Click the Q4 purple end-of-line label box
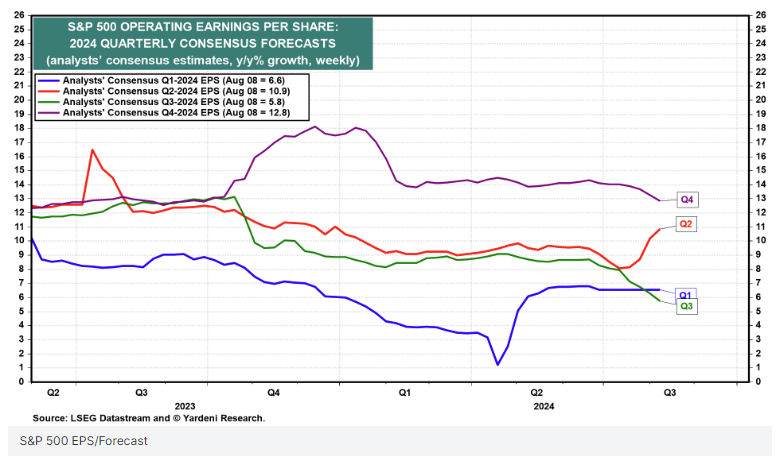Image resolution: width=780 pixels, height=459 pixels. tap(688, 198)
